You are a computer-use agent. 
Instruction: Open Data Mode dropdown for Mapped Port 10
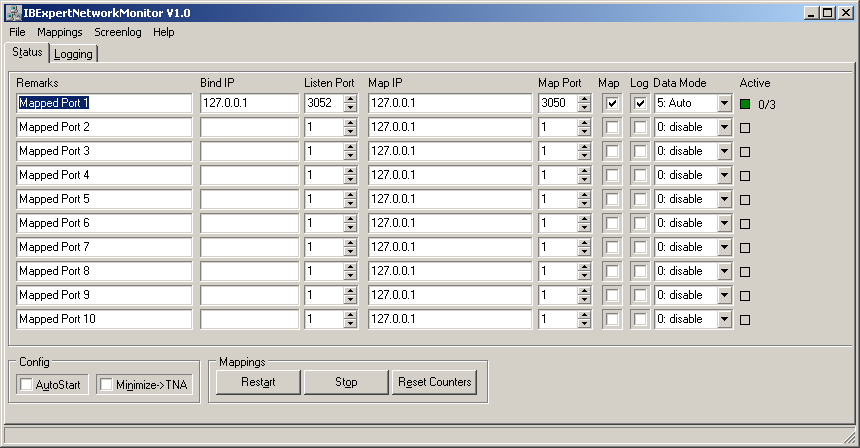725,319
